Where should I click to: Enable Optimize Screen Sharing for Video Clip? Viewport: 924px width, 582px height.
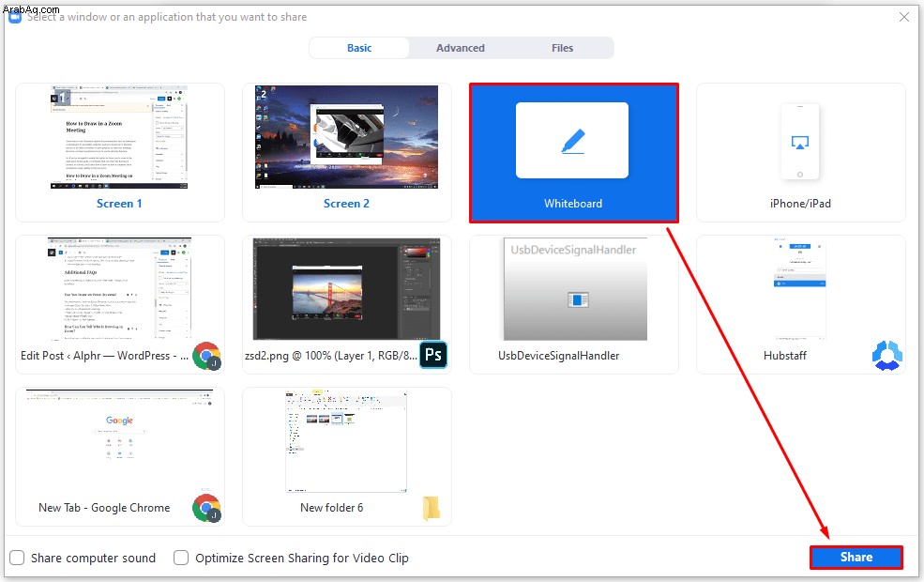[181, 558]
